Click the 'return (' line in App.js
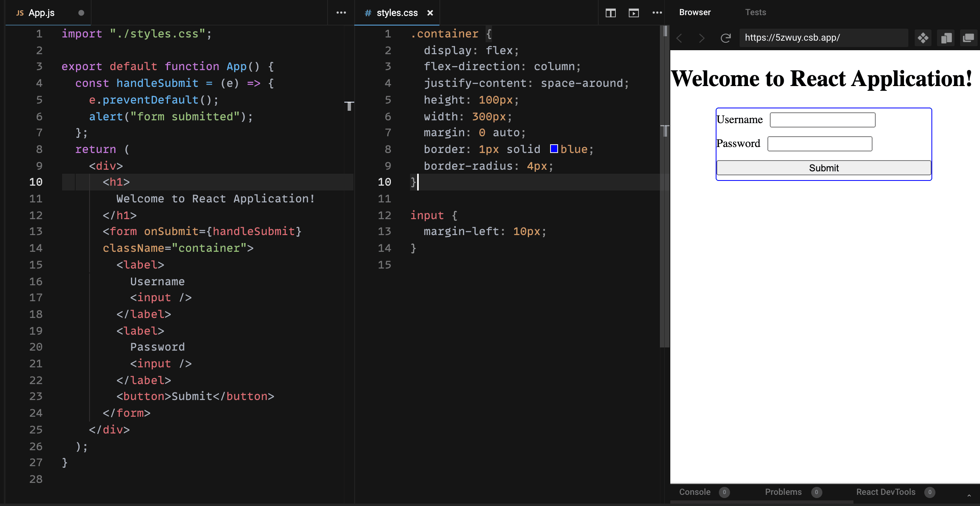The width and height of the screenshot is (980, 506). point(102,149)
